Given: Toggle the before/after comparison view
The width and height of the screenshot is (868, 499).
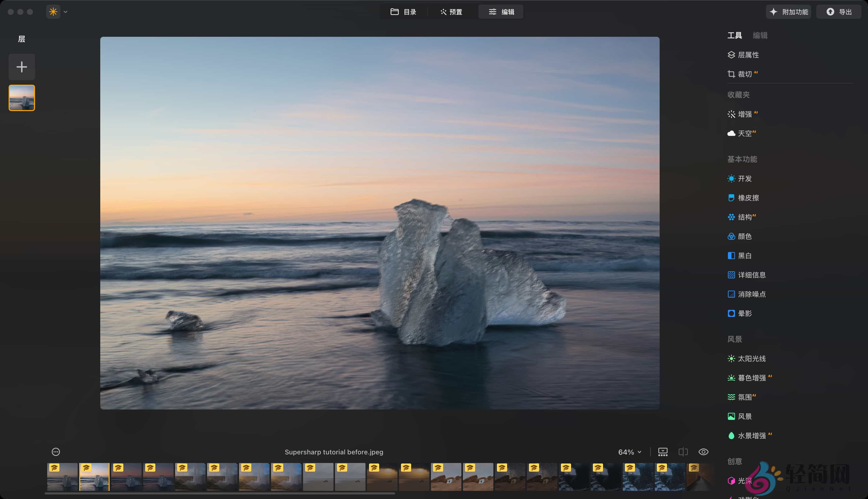Looking at the screenshot, I should click(683, 452).
